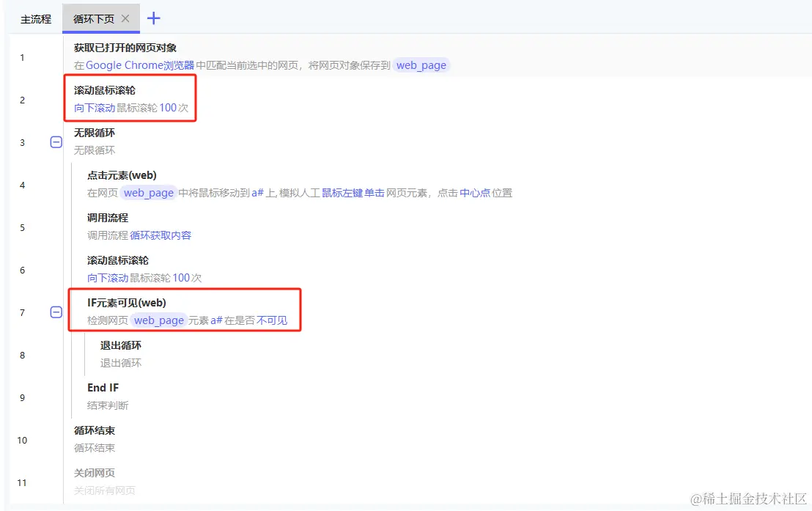Select the 无限循环 step title
Viewport: 812px width, 511px height.
pyautogui.click(x=95, y=133)
